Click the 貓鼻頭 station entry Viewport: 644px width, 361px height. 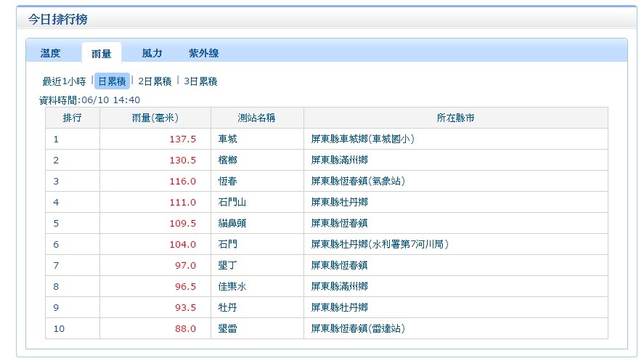[x=232, y=223]
